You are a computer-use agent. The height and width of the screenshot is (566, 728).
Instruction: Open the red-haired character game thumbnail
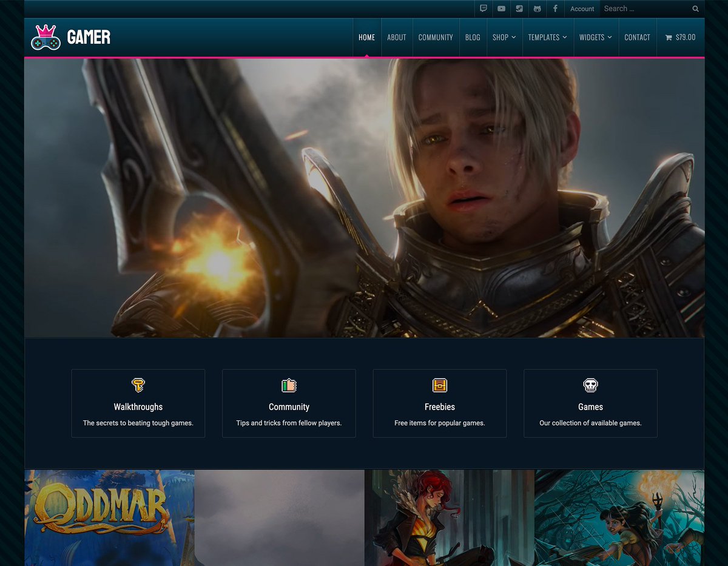point(450,517)
